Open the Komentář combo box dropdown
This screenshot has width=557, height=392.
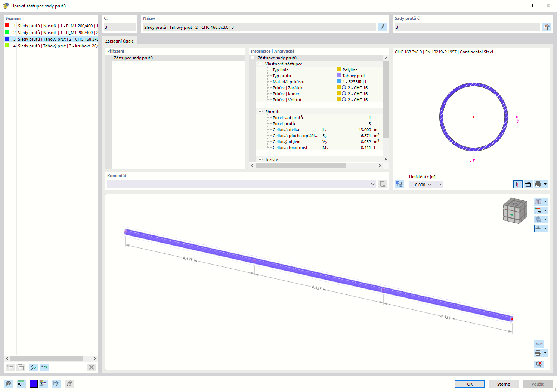pyautogui.click(x=372, y=184)
